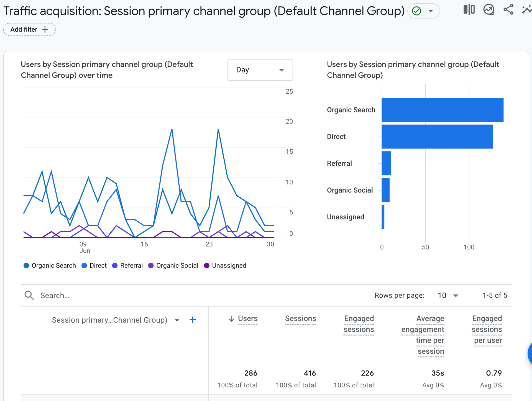Focus the table Search field
The height and width of the screenshot is (401, 532).
111,295
